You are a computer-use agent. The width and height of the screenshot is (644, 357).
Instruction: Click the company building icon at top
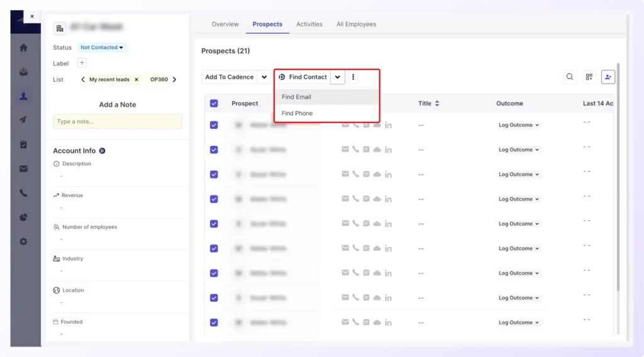[60, 28]
